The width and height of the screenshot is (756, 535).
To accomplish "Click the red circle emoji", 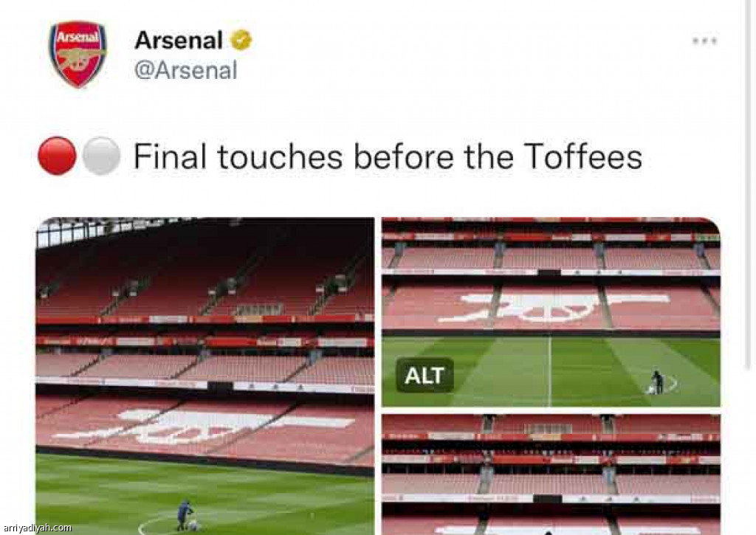I will point(57,156).
